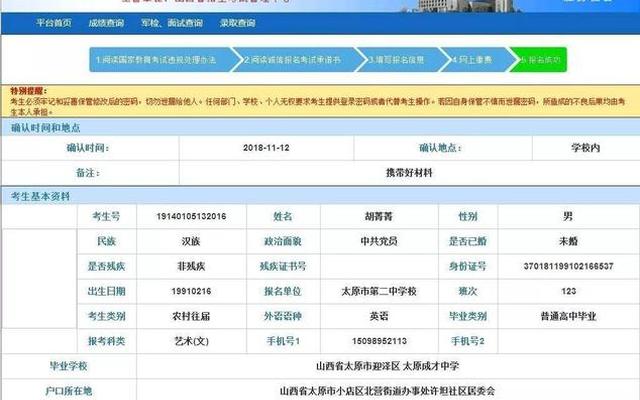This screenshot has height=400, width=640.
Task: Open the 录取查询 navigation item
Action: click(238, 23)
